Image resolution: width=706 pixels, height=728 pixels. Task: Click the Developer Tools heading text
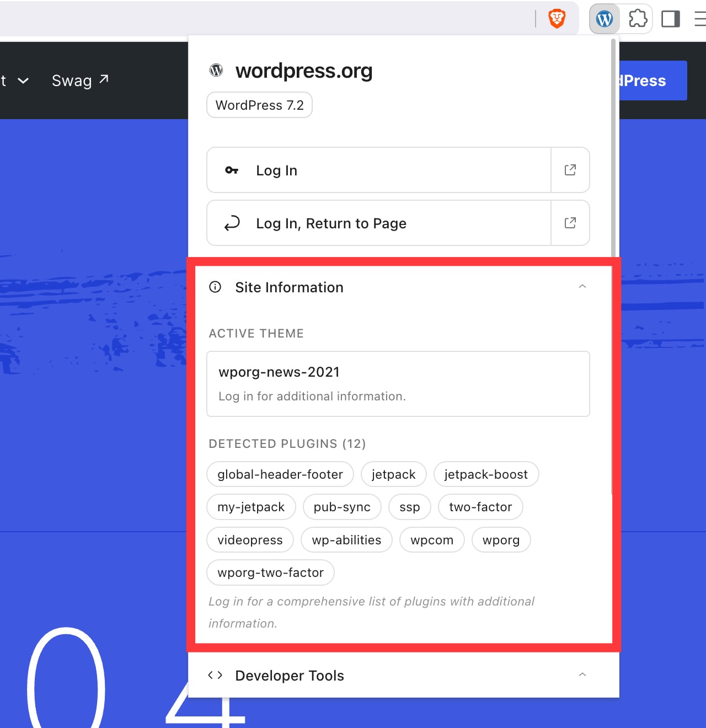pos(290,675)
